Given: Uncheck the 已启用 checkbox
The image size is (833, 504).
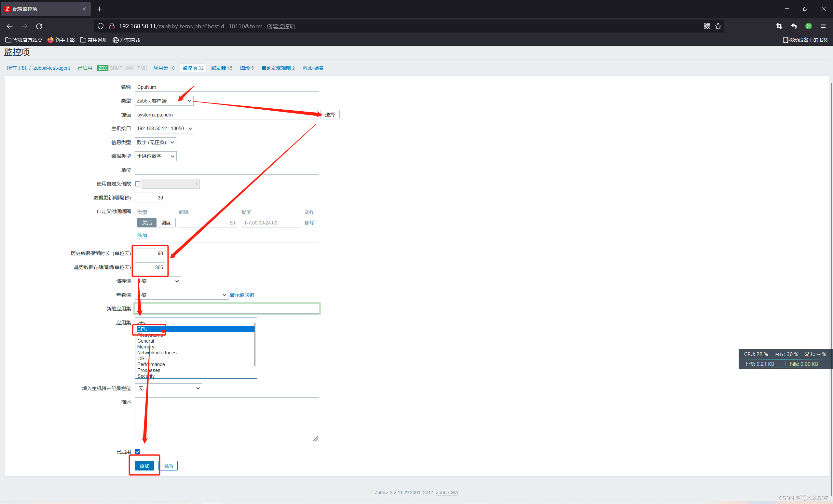Looking at the screenshot, I should click(138, 452).
